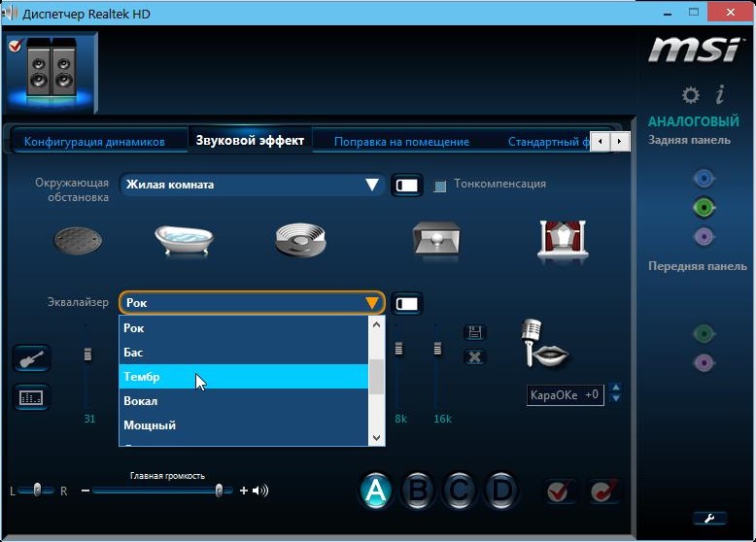This screenshot has width=756, height=542.
Task: Open settings with the gear icon
Action: (x=691, y=95)
